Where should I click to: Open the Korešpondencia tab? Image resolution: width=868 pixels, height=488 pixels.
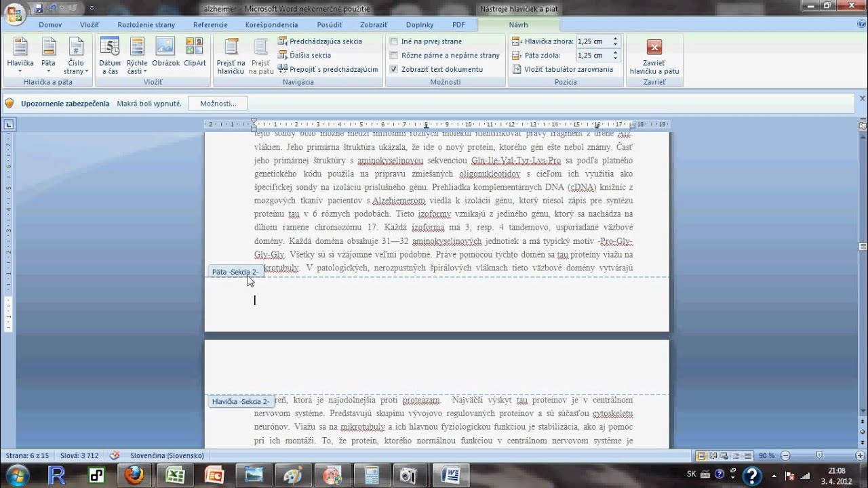click(x=272, y=24)
